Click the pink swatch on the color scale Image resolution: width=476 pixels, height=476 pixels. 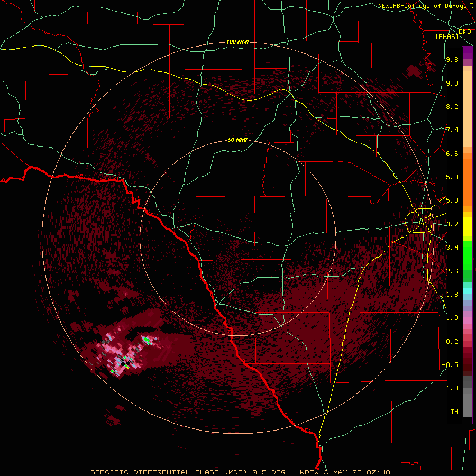[467, 321]
